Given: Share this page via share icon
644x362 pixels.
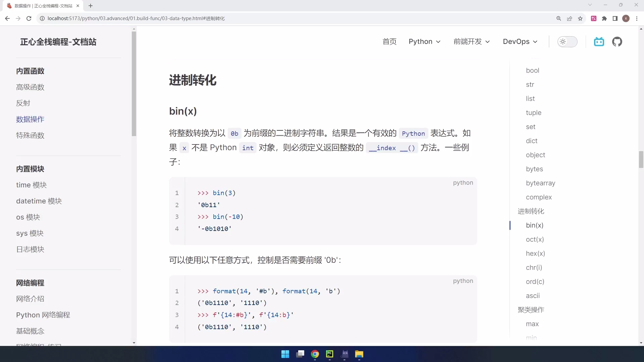Looking at the screenshot, I should [x=570, y=18].
